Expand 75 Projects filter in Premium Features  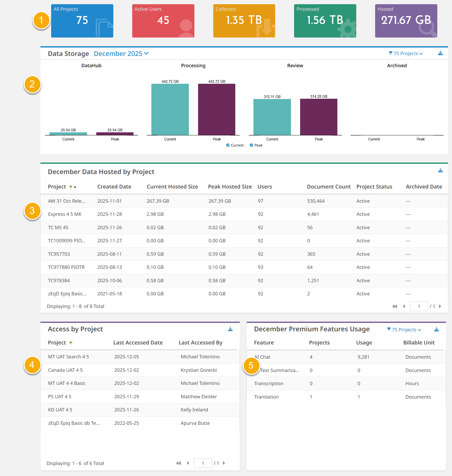[x=404, y=330]
